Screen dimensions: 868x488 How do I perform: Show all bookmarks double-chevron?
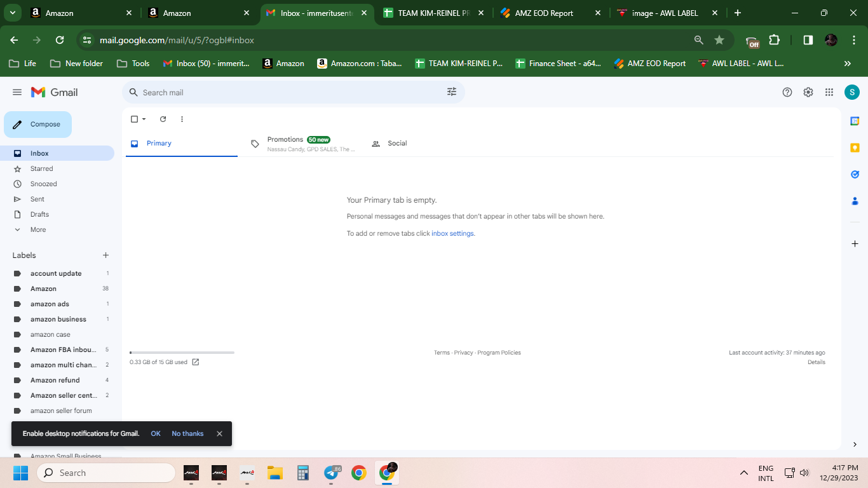847,64
